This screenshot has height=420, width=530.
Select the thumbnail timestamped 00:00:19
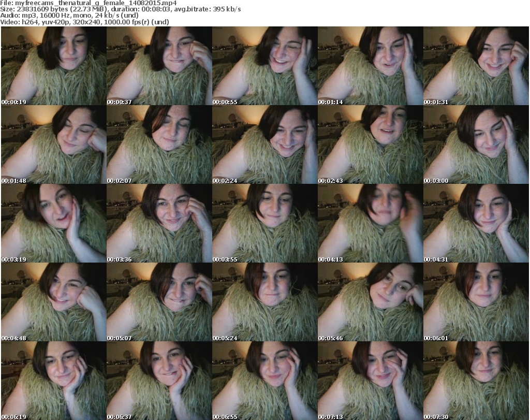54,66
